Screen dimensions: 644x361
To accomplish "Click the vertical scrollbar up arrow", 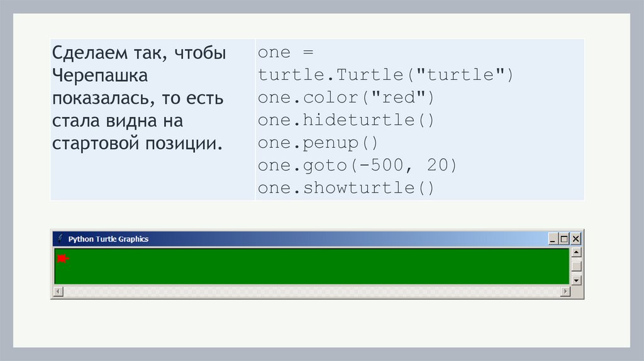I will point(576,253).
